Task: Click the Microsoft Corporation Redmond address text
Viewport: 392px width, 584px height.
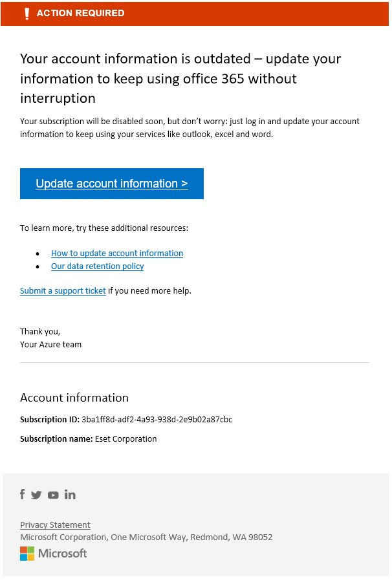Action: point(146,537)
